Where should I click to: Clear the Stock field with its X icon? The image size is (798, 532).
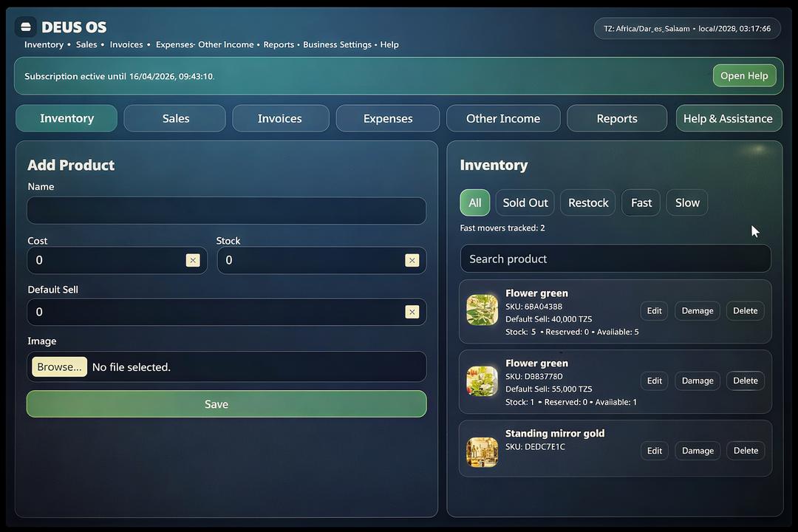(x=412, y=260)
